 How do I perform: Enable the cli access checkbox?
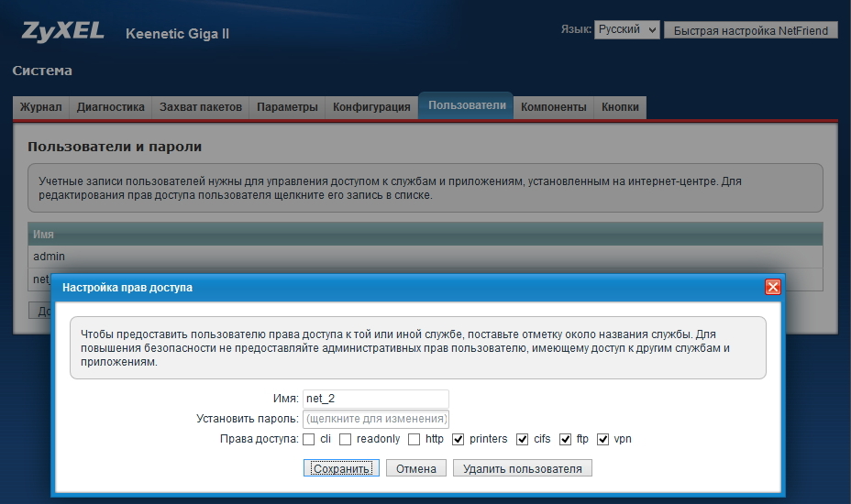click(x=309, y=440)
